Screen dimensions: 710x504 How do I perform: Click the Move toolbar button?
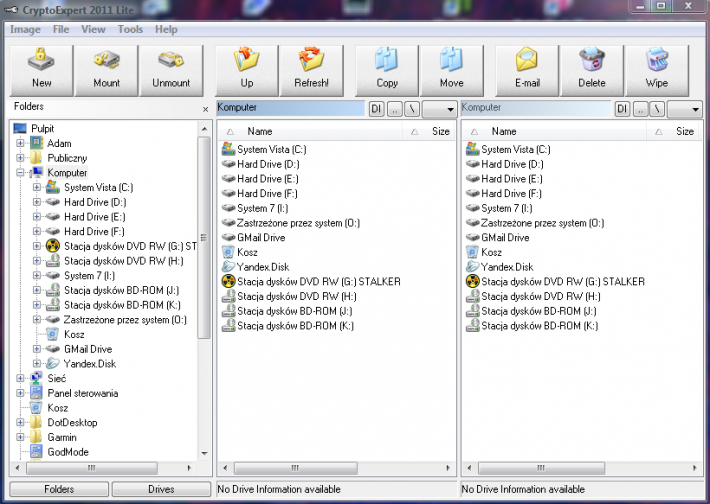click(x=451, y=71)
